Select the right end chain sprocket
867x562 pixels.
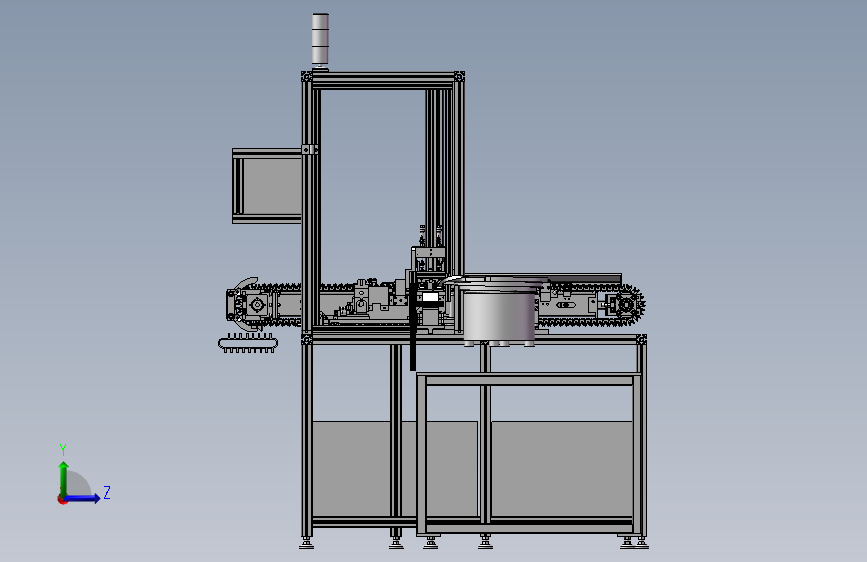626,304
